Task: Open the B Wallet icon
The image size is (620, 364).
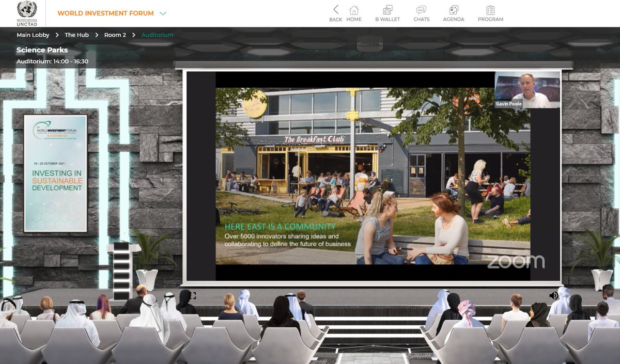Action: point(388,13)
